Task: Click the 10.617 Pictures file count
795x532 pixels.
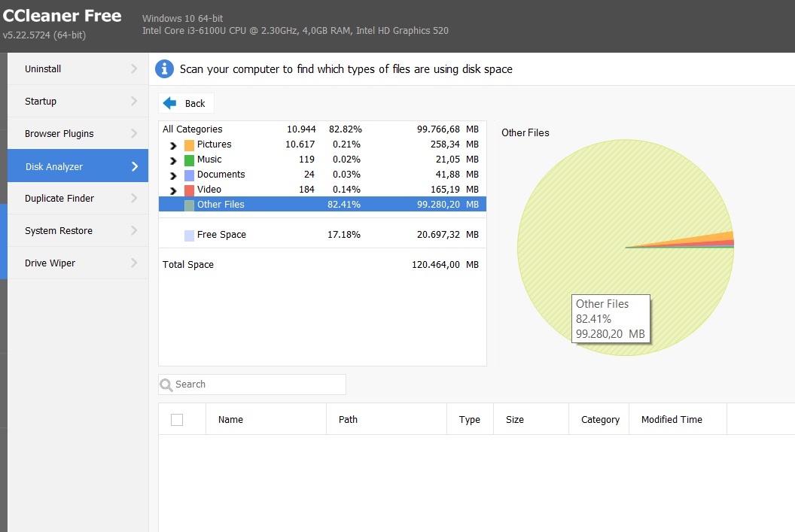Action: point(300,144)
